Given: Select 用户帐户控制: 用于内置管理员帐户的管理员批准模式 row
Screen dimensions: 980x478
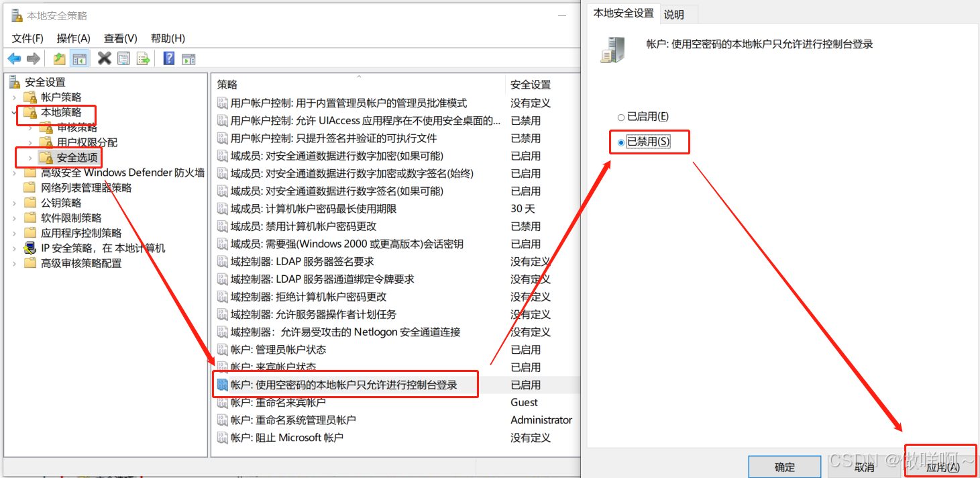Looking at the screenshot, I should tap(396, 103).
